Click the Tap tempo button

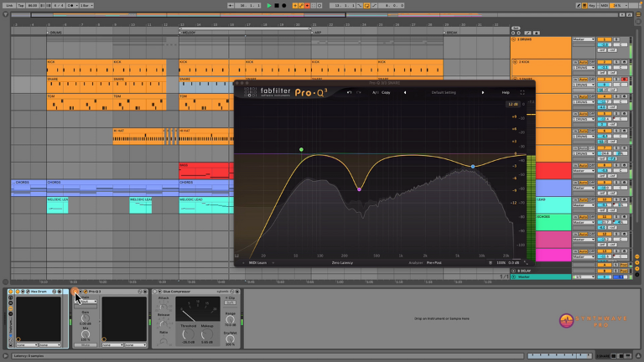(x=20, y=6)
